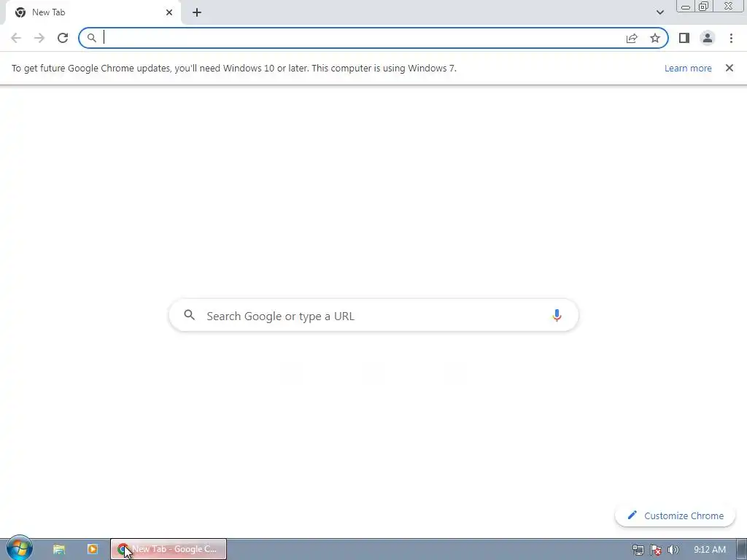The width and height of the screenshot is (747, 560).
Task: Open the profile avatar menu
Action: point(708,38)
